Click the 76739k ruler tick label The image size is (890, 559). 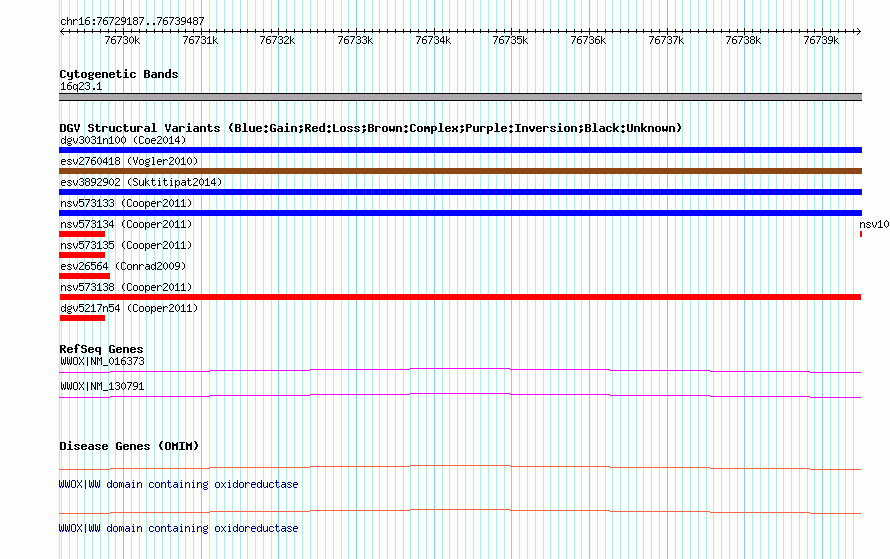pos(821,40)
